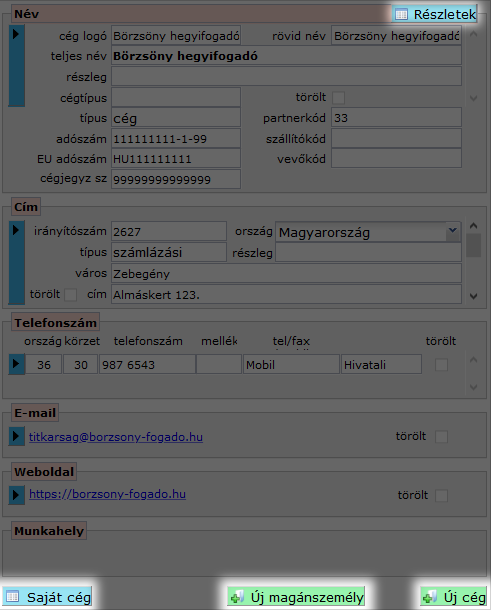Open the titkarsag@borzsony-fogado.hu e-mail link

[x=116, y=437]
